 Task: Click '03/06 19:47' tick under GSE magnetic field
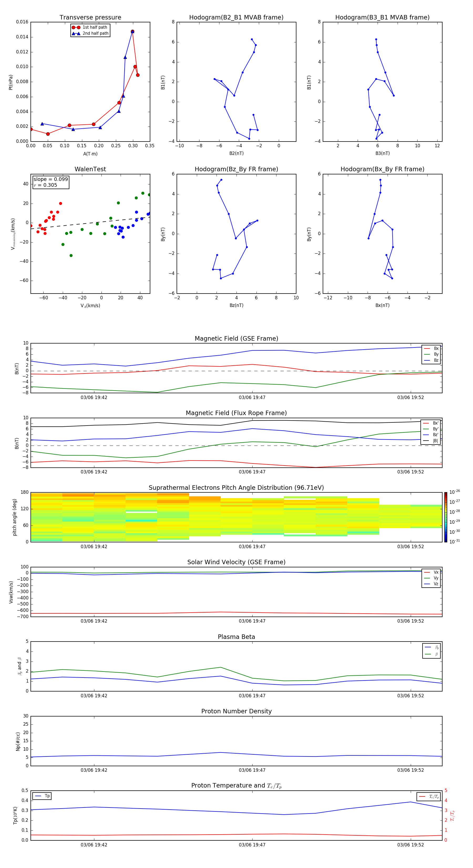point(252,397)
